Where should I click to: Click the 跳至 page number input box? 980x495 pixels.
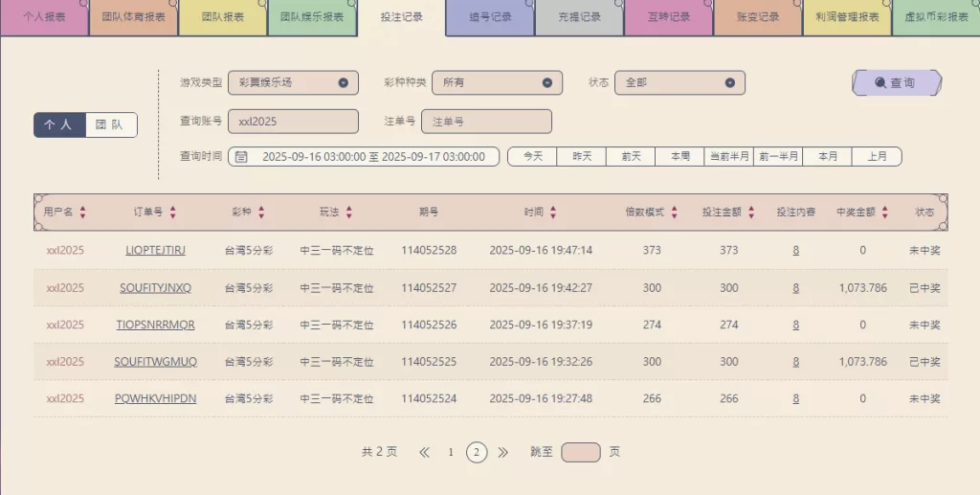[580, 453]
